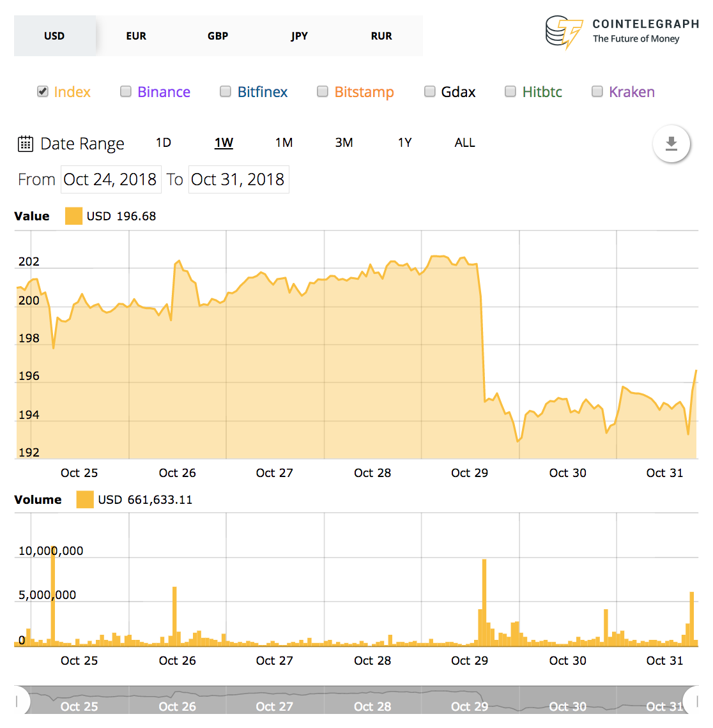
Task: Click the download chart icon button
Action: point(671,144)
